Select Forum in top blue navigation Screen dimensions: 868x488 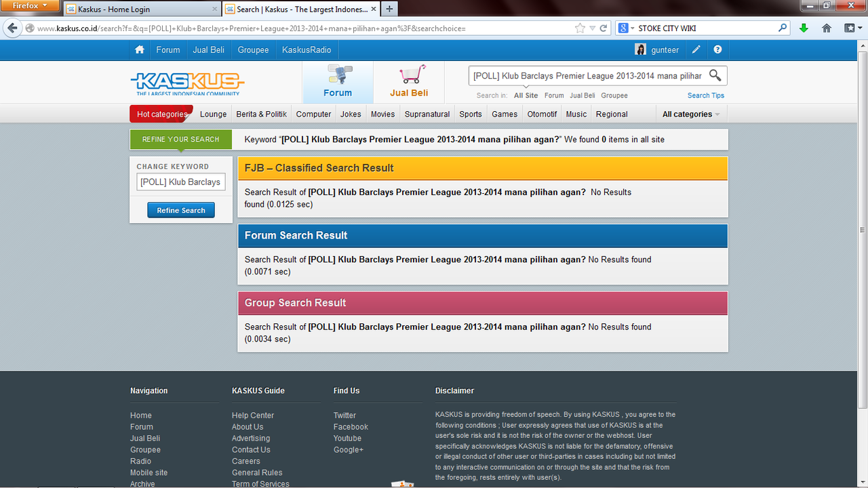[168, 49]
